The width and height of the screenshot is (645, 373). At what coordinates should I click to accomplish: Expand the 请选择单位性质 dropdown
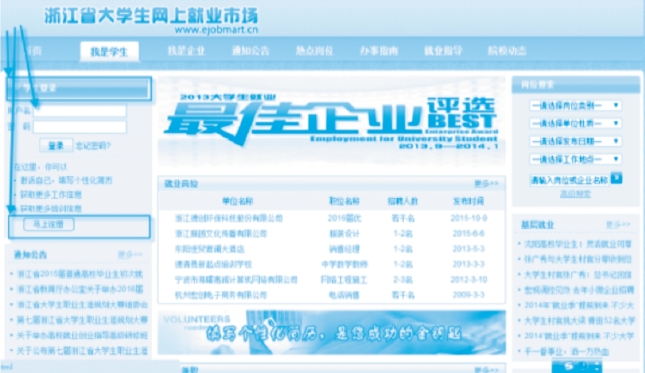(x=575, y=123)
